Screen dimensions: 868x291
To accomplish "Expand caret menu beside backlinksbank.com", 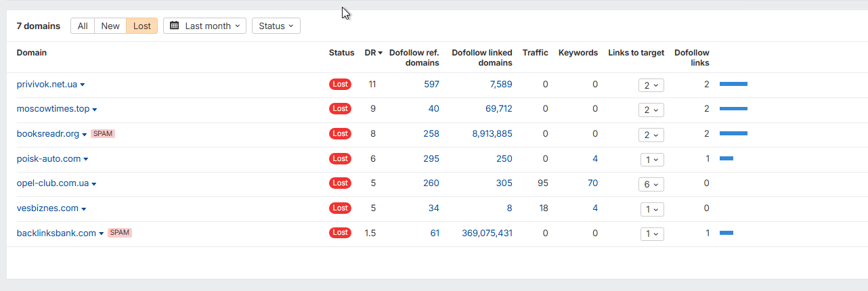I will pos(102,233).
